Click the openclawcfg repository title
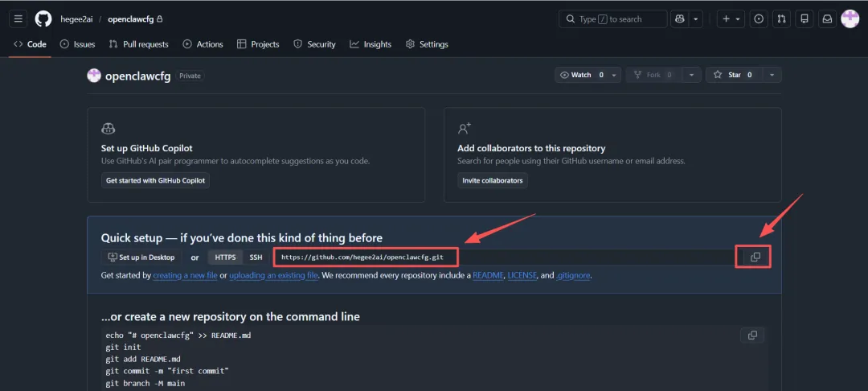 coord(138,76)
